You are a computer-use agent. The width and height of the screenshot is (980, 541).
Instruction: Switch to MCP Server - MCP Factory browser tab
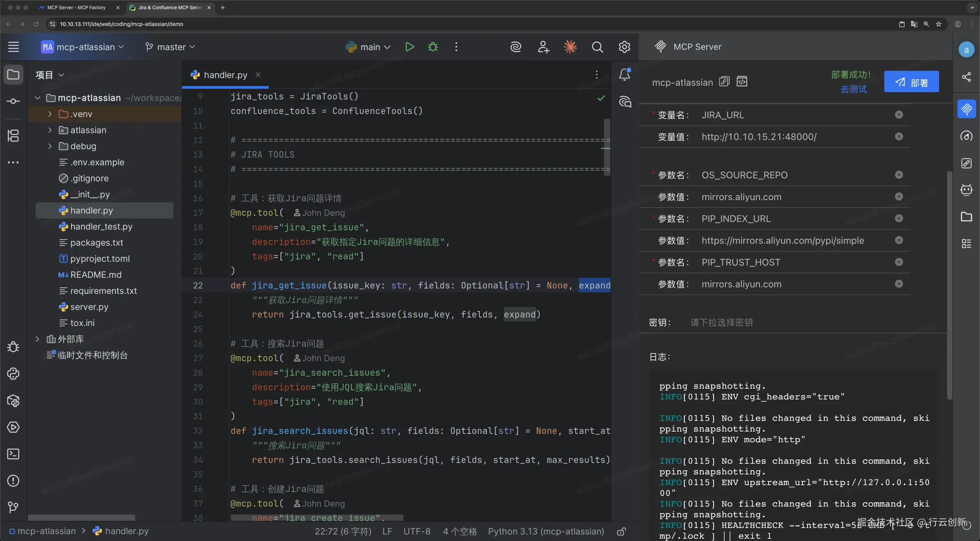(x=76, y=7)
